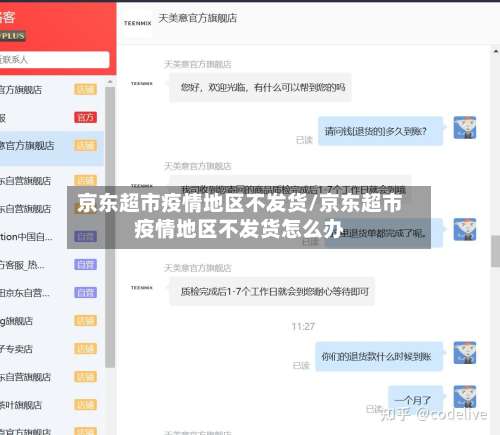Click the 自营 badge on the 田京东自营 row
The image size is (500, 435).
point(85,293)
